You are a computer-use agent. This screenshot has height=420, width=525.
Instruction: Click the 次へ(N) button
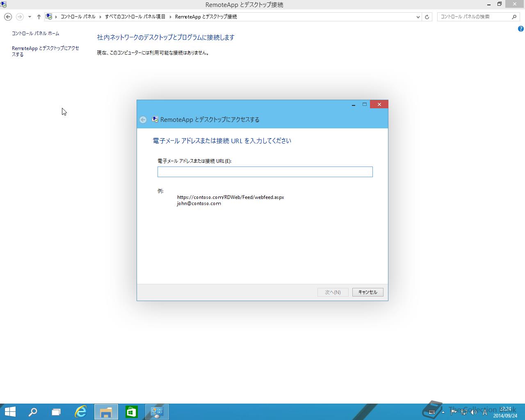pyautogui.click(x=333, y=292)
